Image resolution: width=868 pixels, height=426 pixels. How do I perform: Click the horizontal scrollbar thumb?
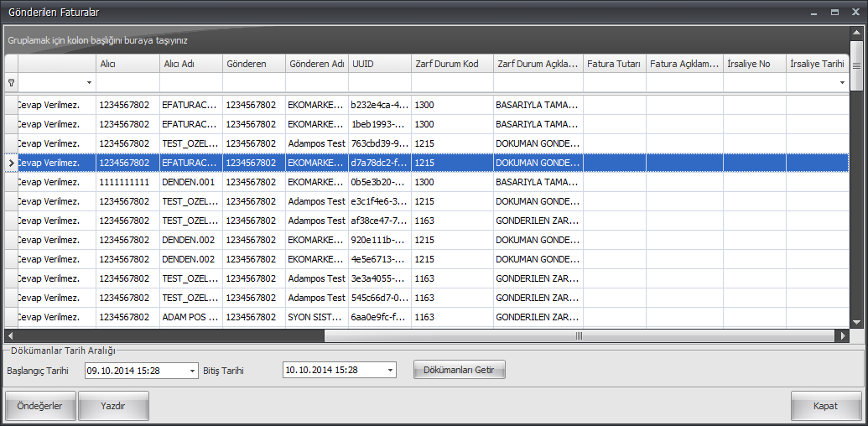pyautogui.click(x=579, y=335)
